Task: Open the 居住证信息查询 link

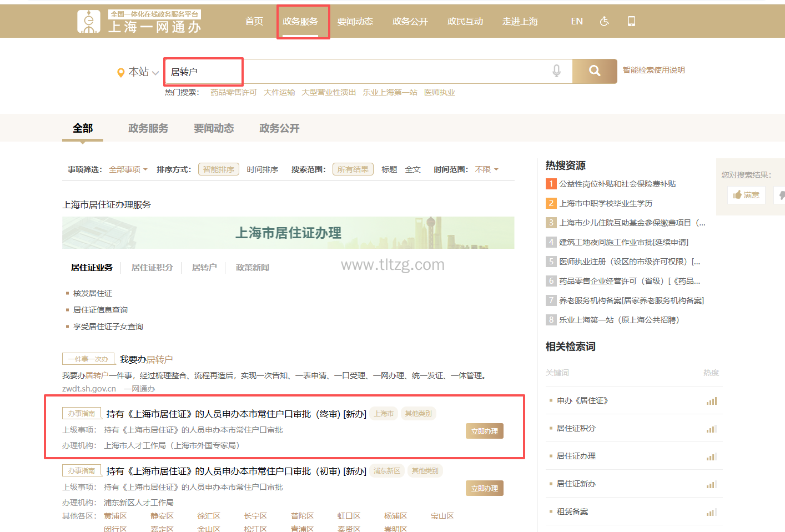Action: 100,310
